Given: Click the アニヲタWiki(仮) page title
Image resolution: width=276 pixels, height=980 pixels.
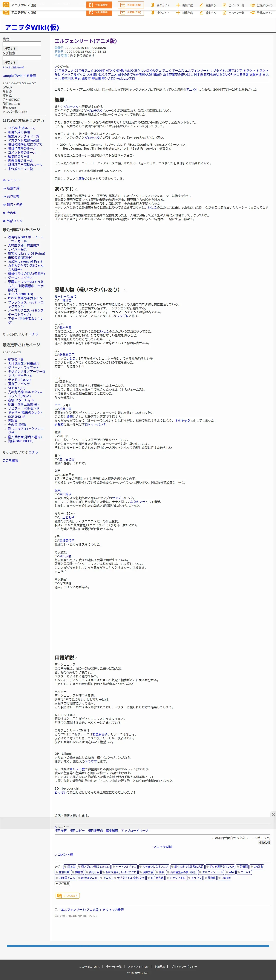Looking at the screenshot, I should point(32,27).
